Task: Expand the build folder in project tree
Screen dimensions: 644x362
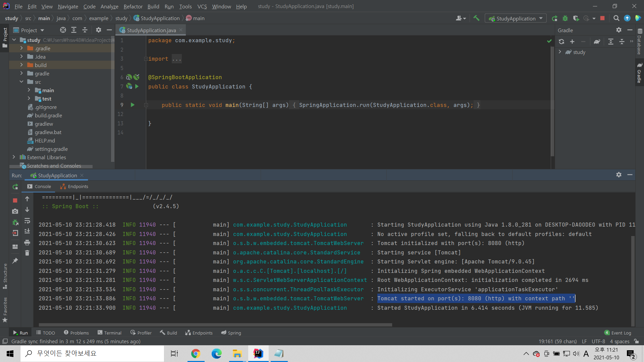Action: pyautogui.click(x=21, y=65)
